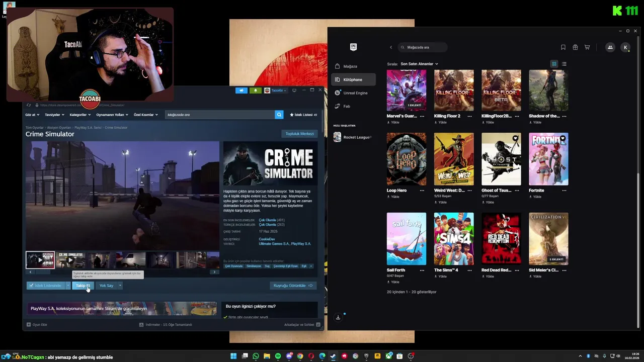Open Discord from the taskbar
Screen dimensions: 644x362
[289, 356]
